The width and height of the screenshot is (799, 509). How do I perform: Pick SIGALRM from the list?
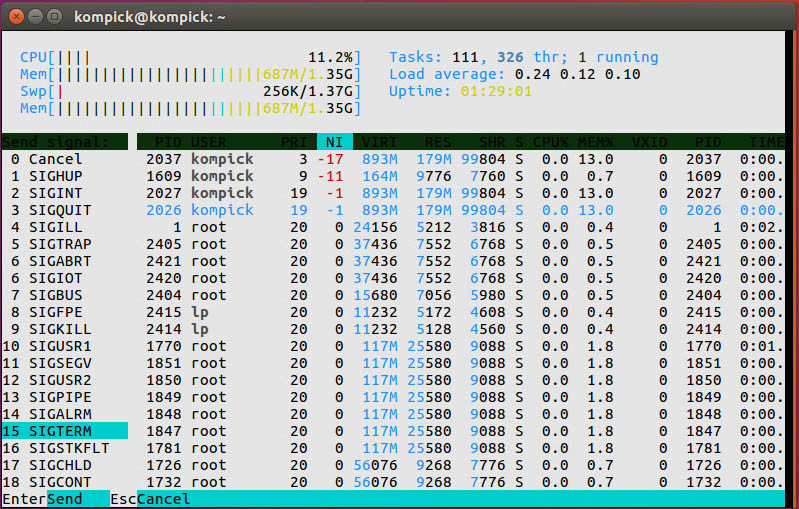pos(65,414)
